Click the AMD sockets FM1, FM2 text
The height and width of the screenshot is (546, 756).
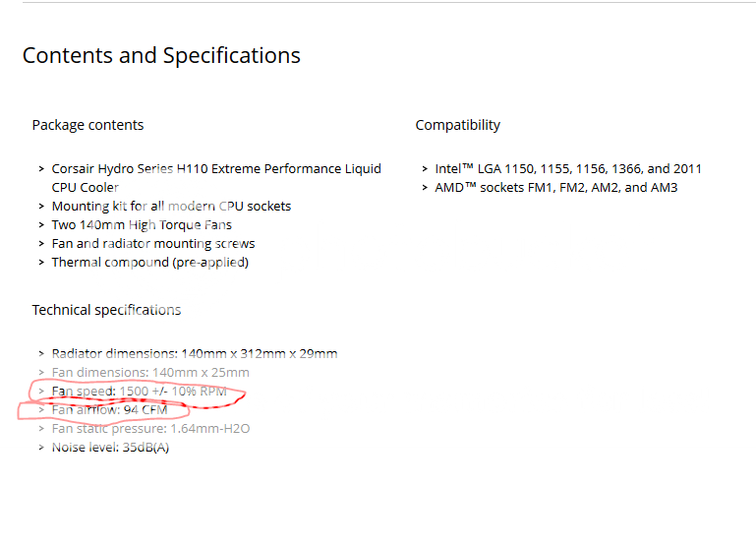(x=555, y=188)
